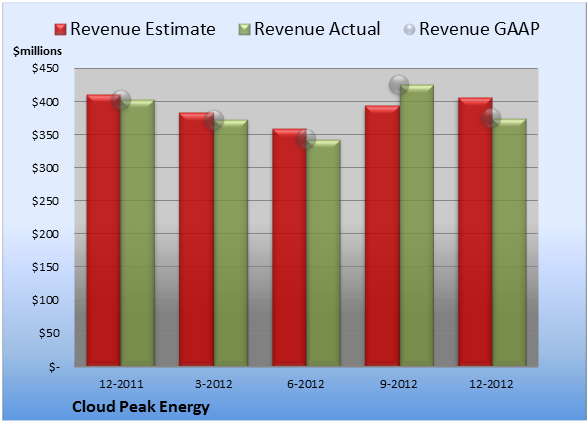Viewport: 588px width, 422px height.
Task: Click the '3-2012' quarter label
Action: (214, 384)
